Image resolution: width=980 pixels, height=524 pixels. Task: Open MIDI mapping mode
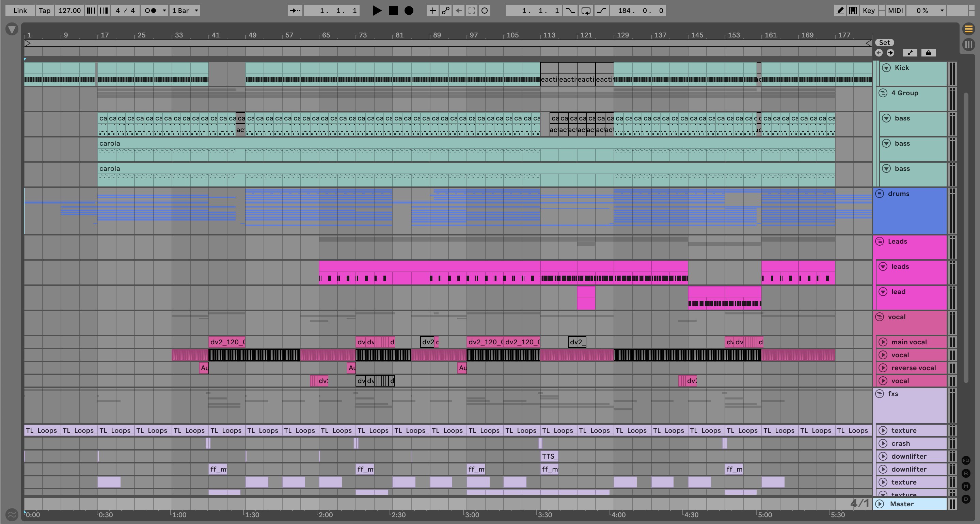pos(895,11)
